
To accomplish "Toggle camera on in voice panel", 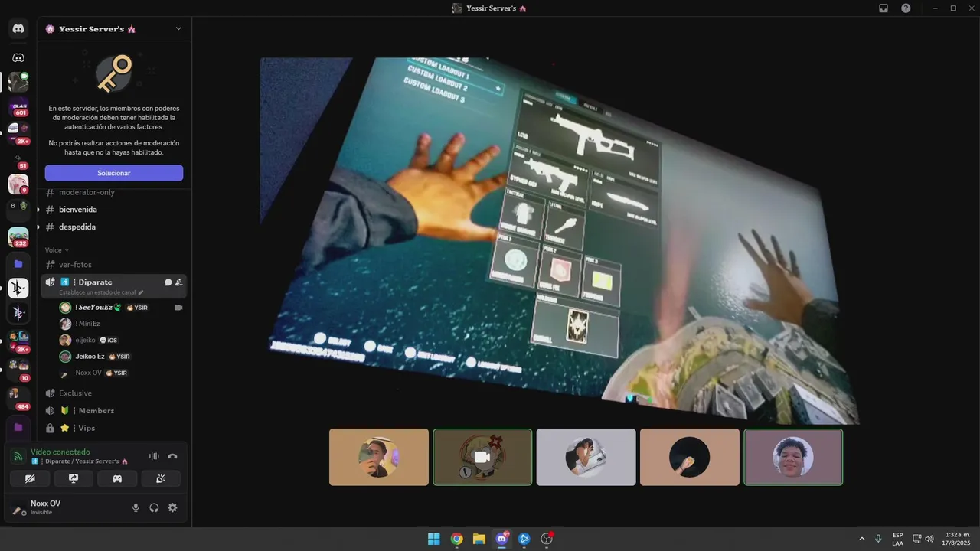I will 30,478.
